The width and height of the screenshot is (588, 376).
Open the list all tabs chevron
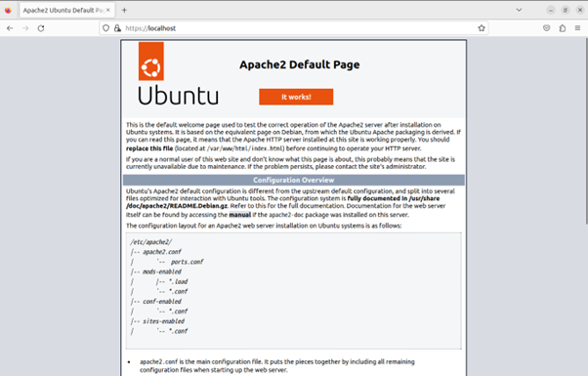519,10
